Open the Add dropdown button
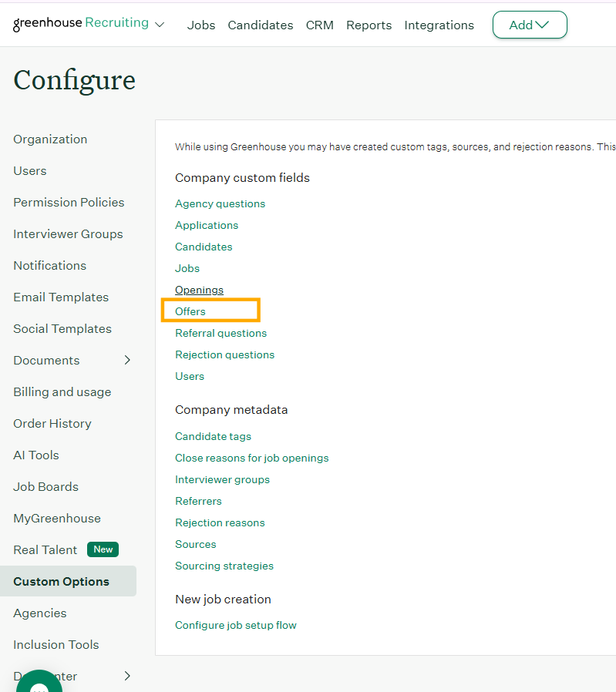Image resolution: width=616 pixels, height=692 pixels. pyautogui.click(x=530, y=25)
